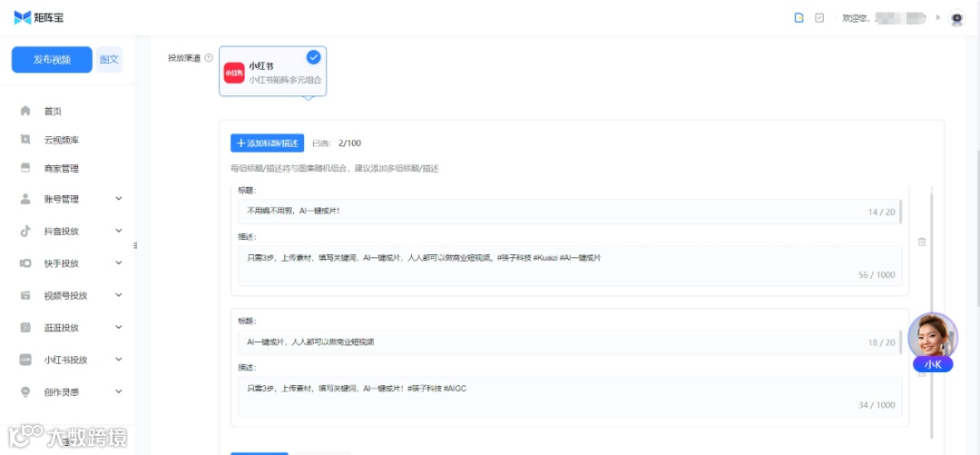Edit the title '不用编不用剪，AI一键成片！'

tap(569, 212)
